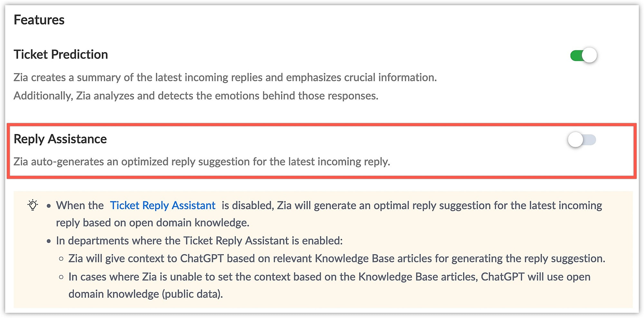This screenshot has width=644, height=318.
Task: Select the Reply Assistance heading
Action: point(60,139)
